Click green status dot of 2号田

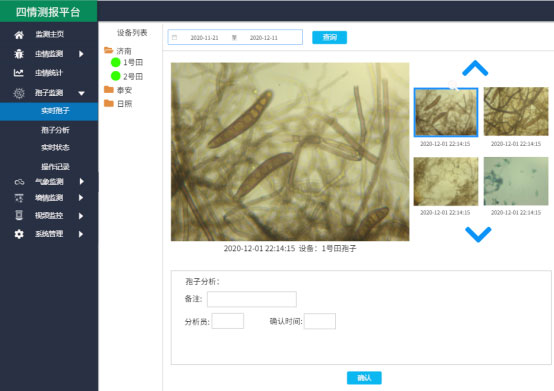(x=116, y=76)
